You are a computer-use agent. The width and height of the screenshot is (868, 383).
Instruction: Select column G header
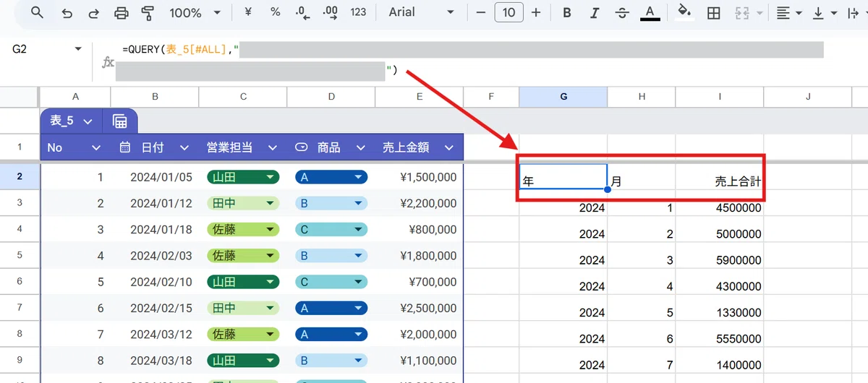(563, 97)
